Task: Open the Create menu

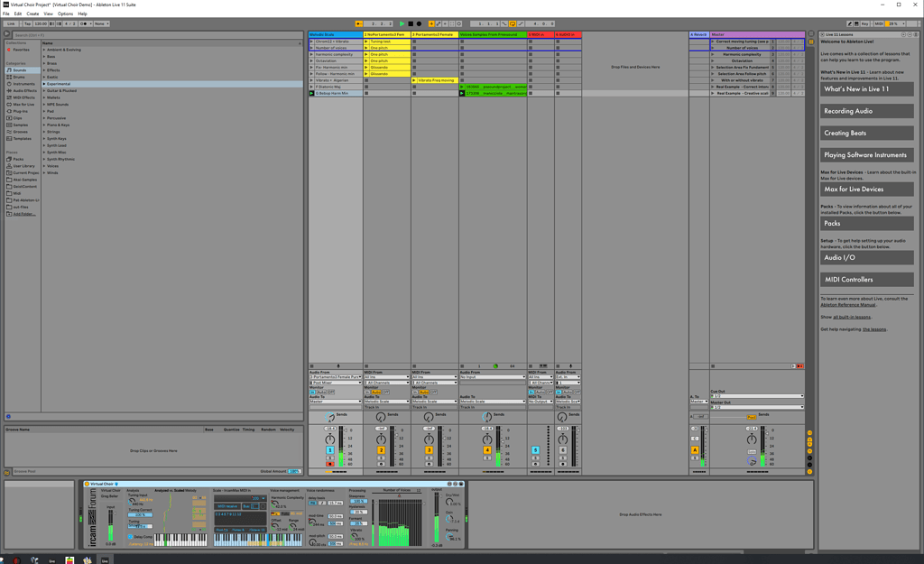Action: click(33, 14)
